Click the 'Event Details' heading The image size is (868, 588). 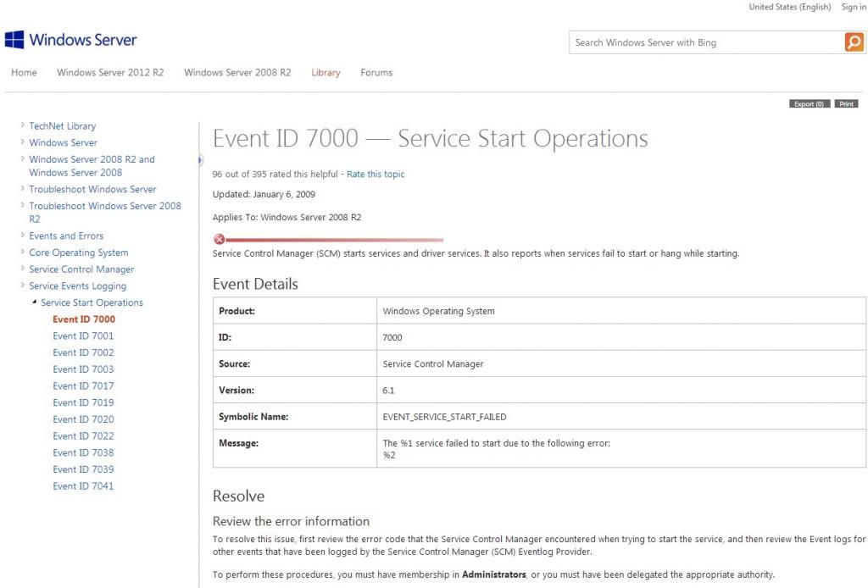click(x=255, y=285)
